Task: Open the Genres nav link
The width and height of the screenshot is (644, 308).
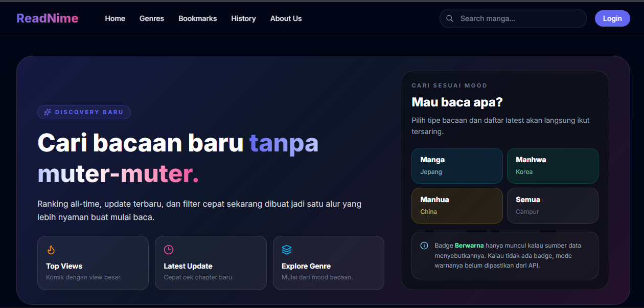Action: (x=152, y=18)
